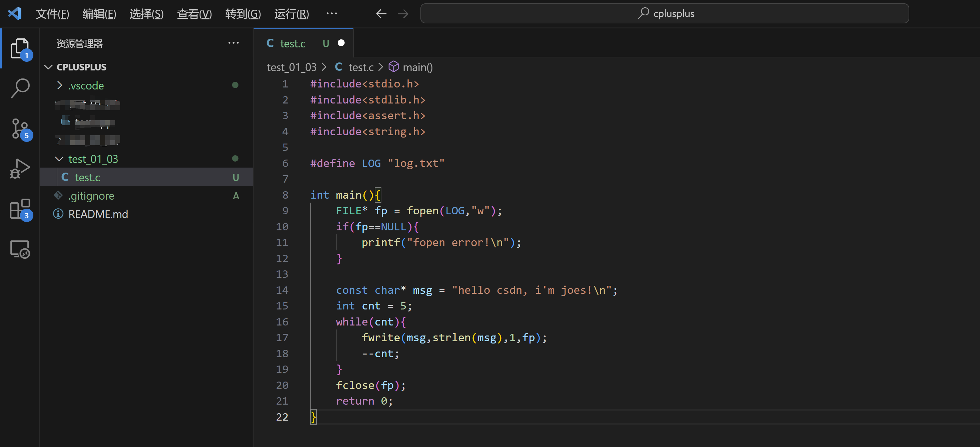The image size is (980, 447).
Task: Open Run and Debug view
Action: (x=19, y=169)
